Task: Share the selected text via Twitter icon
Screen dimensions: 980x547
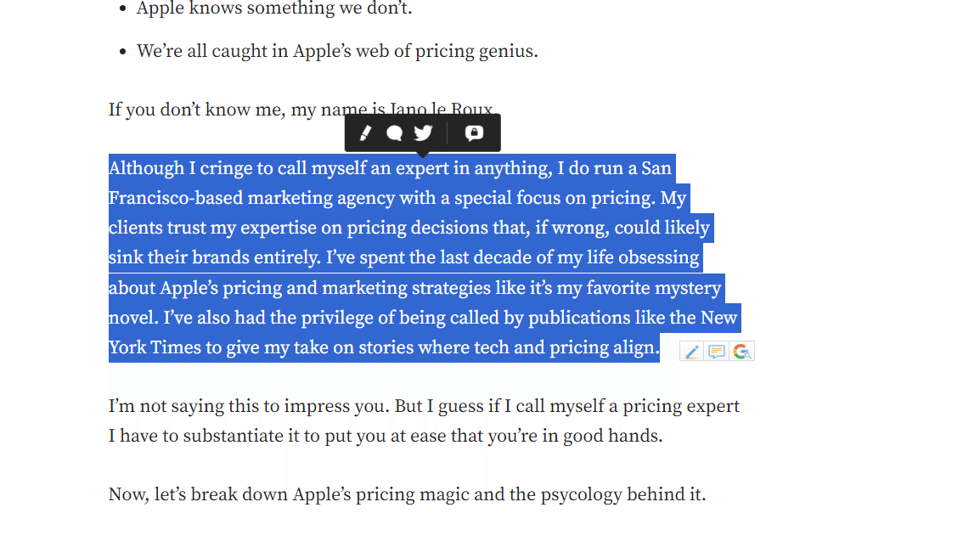Action: pos(423,133)
